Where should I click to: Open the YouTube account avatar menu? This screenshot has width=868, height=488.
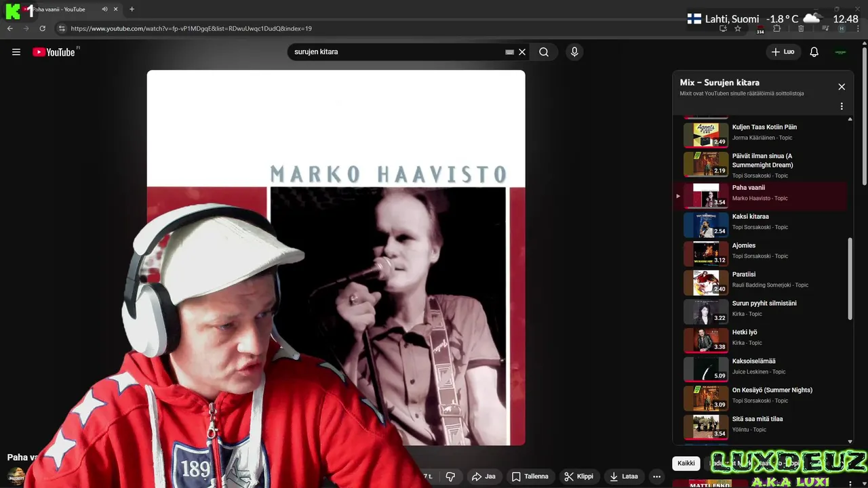point(841,52)
